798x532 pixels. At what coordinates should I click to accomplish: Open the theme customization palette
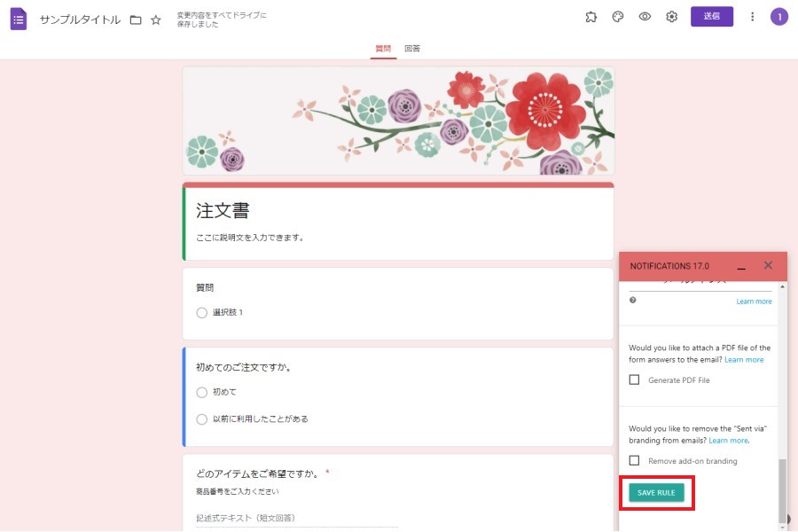pos(618,17)
